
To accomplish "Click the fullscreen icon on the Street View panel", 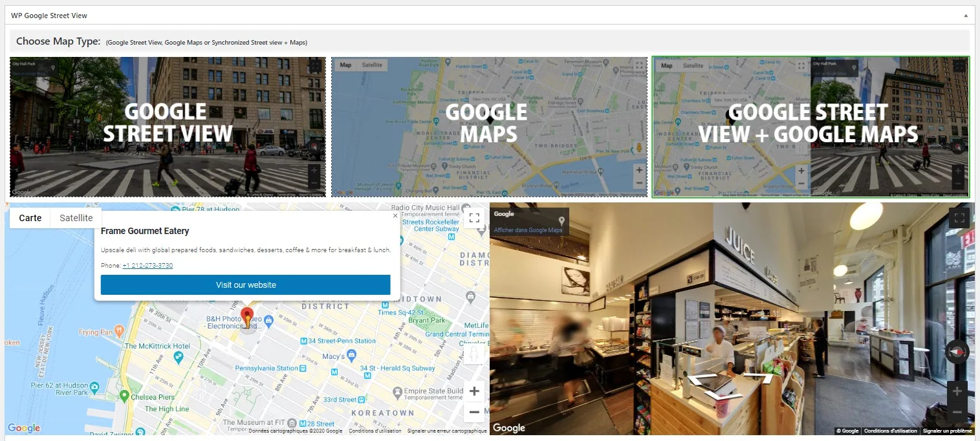I will click(x=959, y=217).
